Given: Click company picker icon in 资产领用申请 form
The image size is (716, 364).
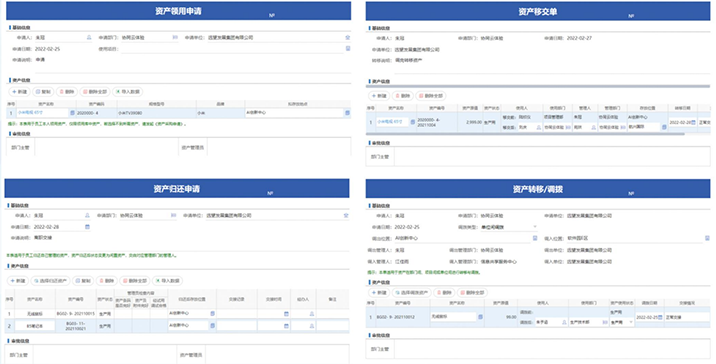Looking at the screenshot, I should 347,37.
